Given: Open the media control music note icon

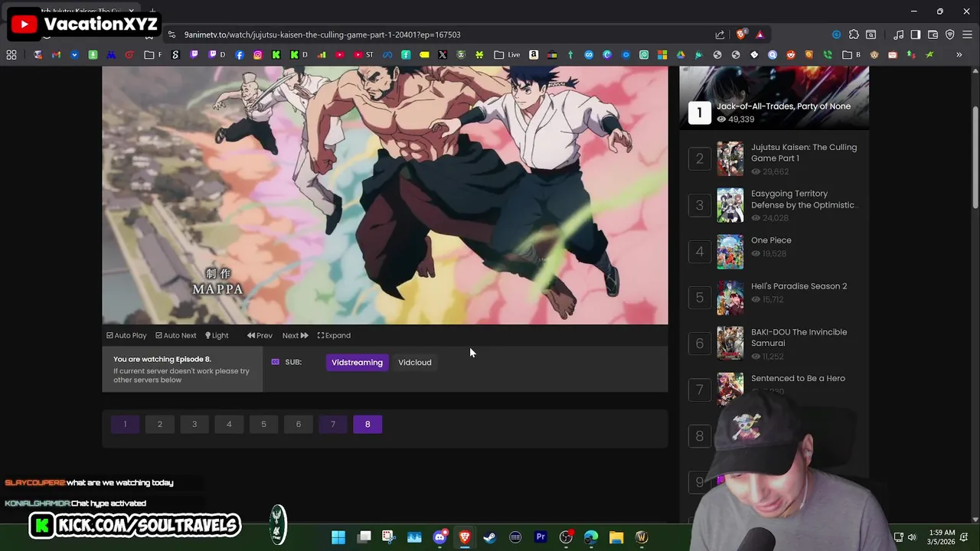Looking at the screenshot, I should (899, 34).
